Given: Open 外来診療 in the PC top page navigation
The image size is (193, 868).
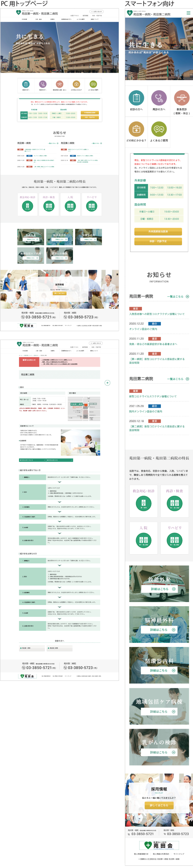Looking at the screenshot, I should [x=24, y=19].
